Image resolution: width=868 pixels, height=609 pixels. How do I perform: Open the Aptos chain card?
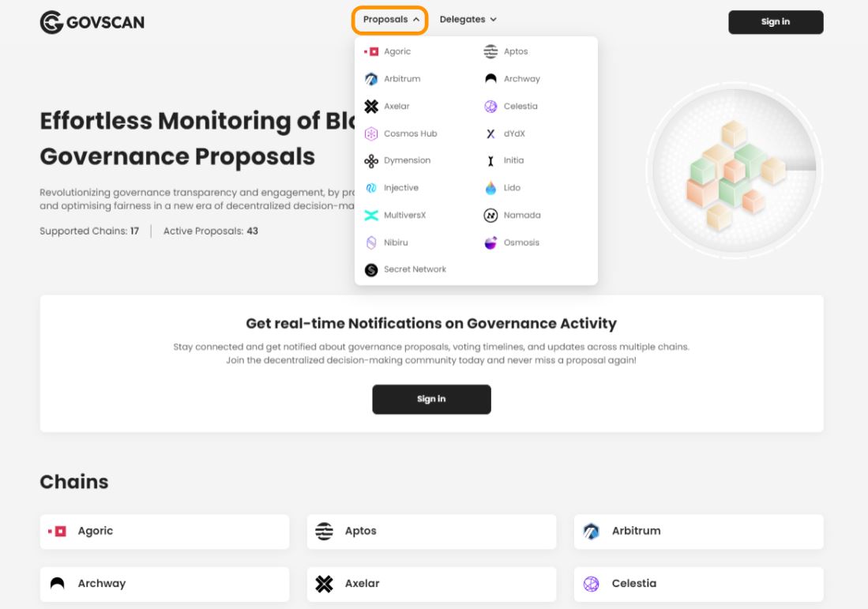pyautogui.click(x=431, y=532)
